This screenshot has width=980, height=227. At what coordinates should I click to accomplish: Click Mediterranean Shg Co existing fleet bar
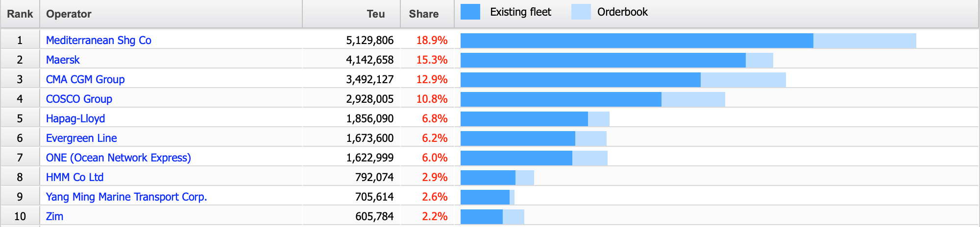tap(637, 41)
